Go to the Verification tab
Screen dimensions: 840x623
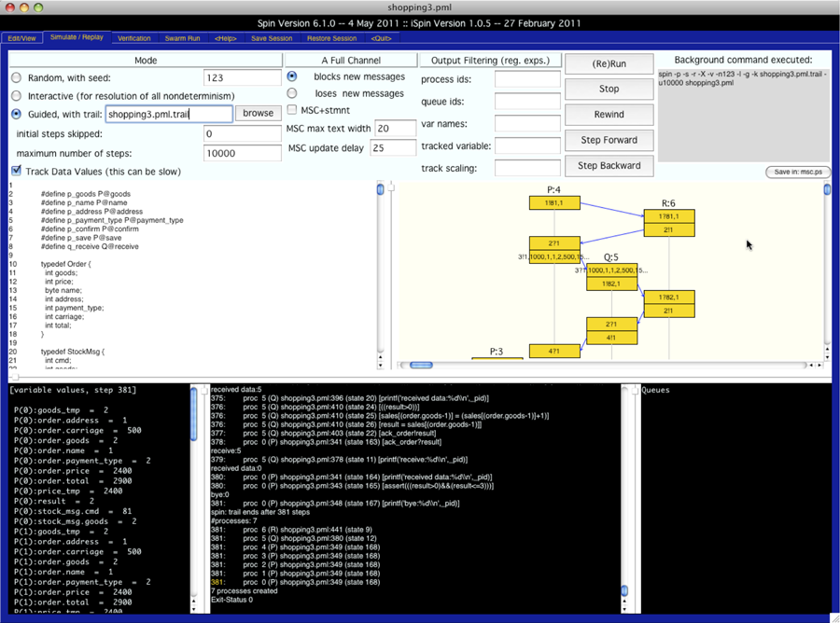click(133, 38)
